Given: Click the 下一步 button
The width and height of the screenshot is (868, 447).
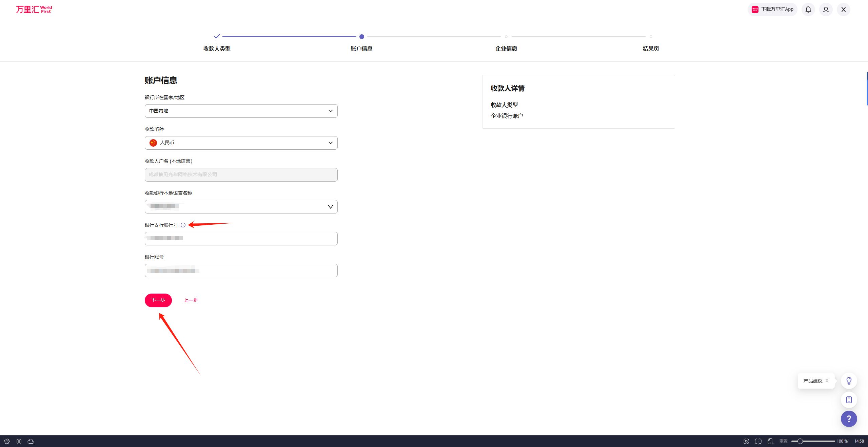Looking at the screenshot, I should click(x=158, y=300).
